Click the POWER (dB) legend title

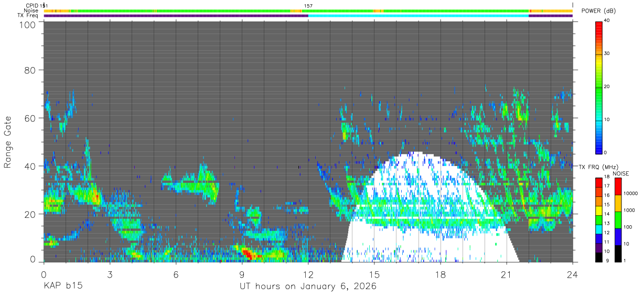tap(598, 10)
